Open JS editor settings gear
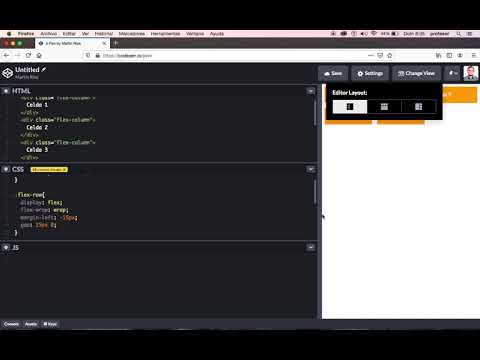480x360 pixels. click(6, 248)
